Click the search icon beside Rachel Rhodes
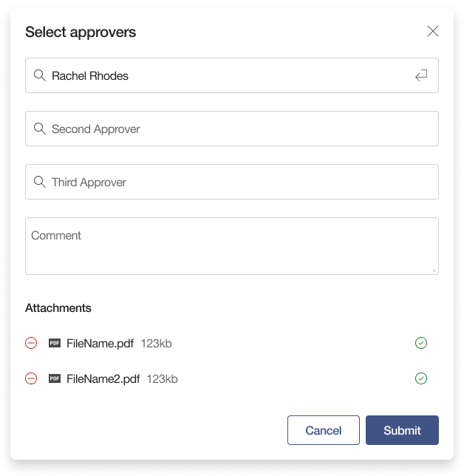 point(40,75)
